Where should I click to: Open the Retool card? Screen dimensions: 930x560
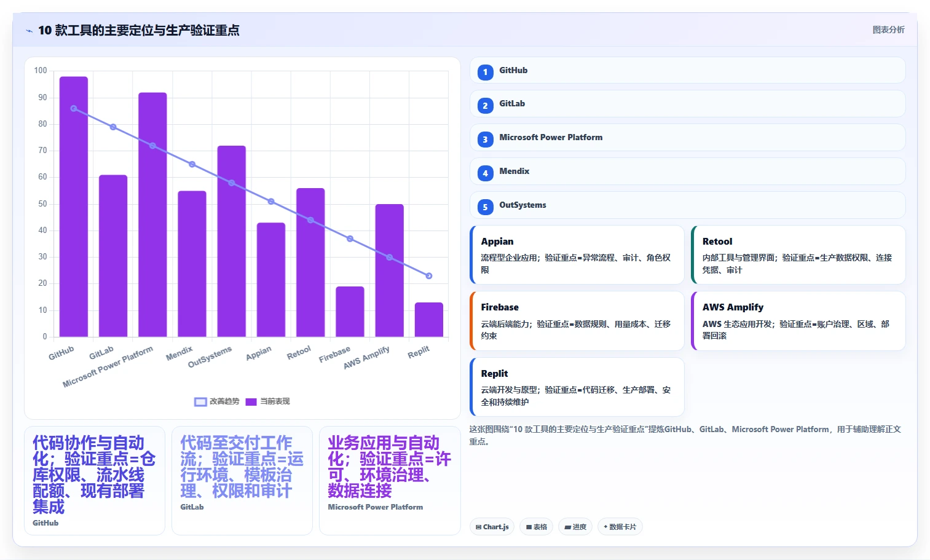798,254
